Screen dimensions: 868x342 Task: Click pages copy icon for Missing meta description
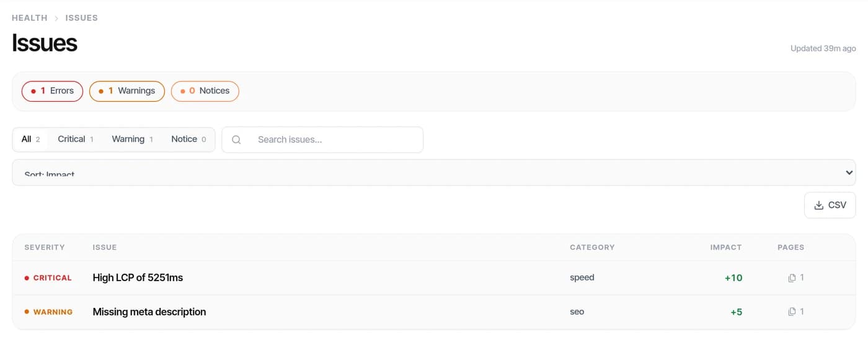click(x=792, y=312)
